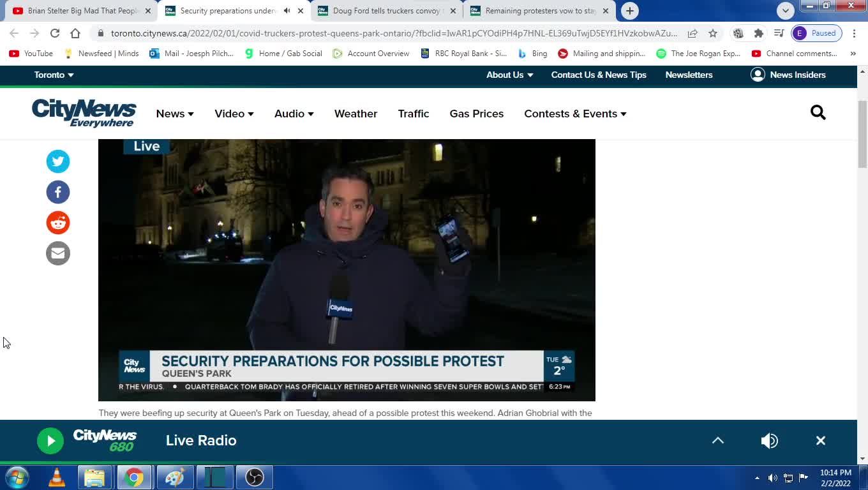
Task: Open new browser tab
Action: pyautogui.click(x=630, y=11)
